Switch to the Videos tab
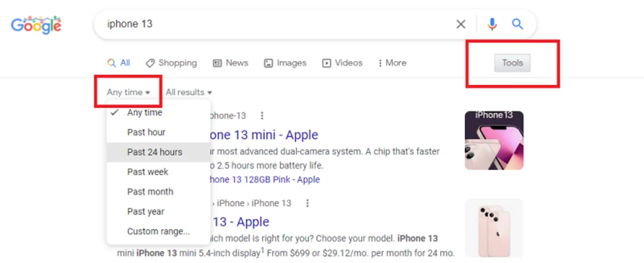 (342, 63)
